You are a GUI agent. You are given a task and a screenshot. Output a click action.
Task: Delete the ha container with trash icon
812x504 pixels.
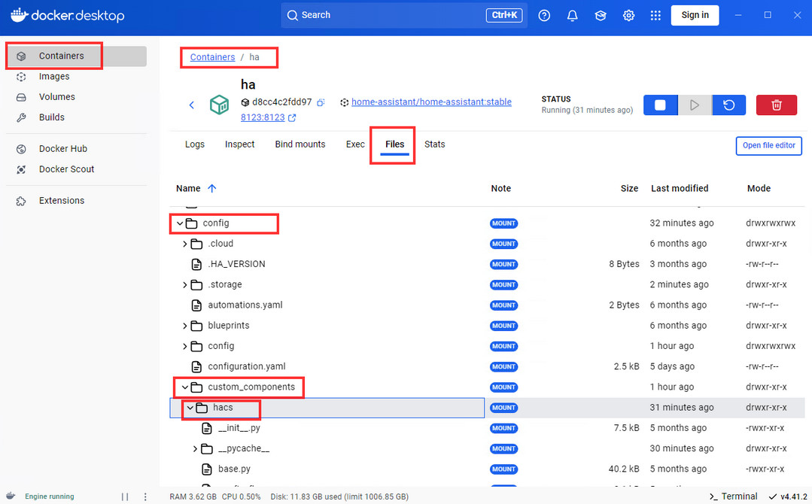click(777, 105)
